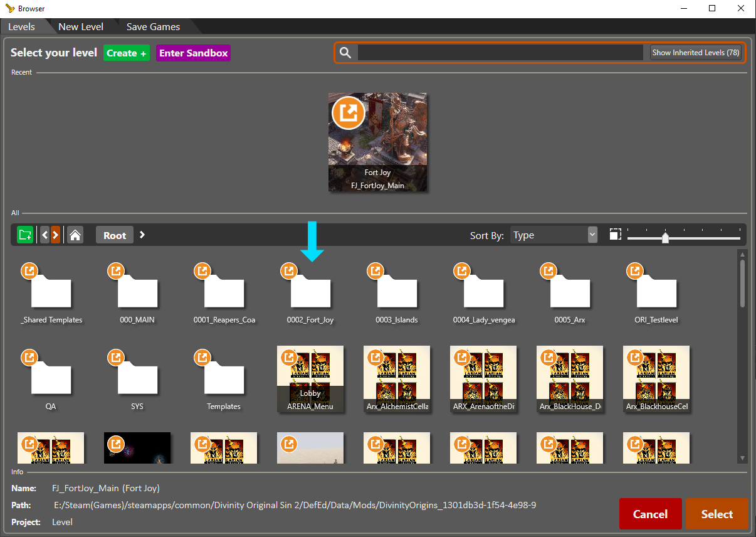Minimize the Browser window
Image resolution: width=756 pixels, height=537 pixels.
(x=683, y=8)
